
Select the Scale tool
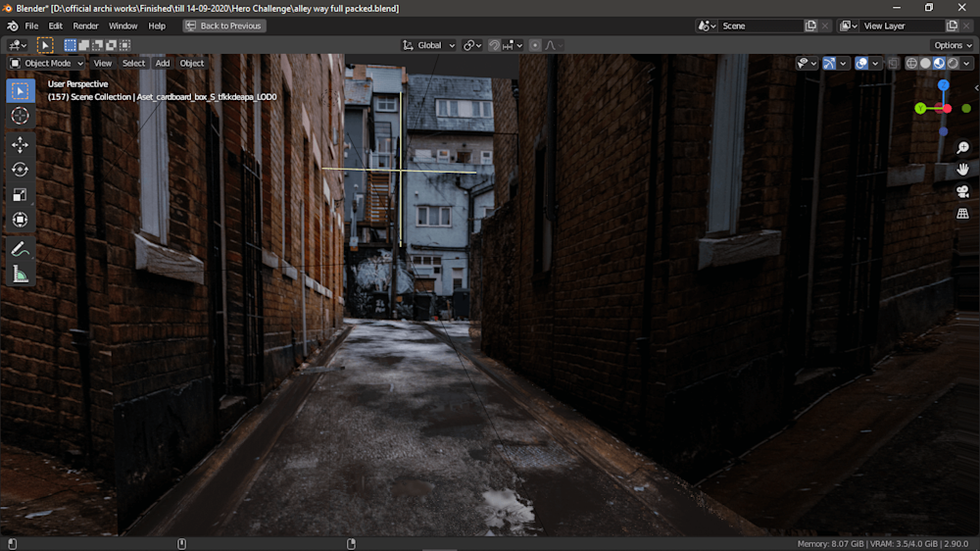[20, 194]
